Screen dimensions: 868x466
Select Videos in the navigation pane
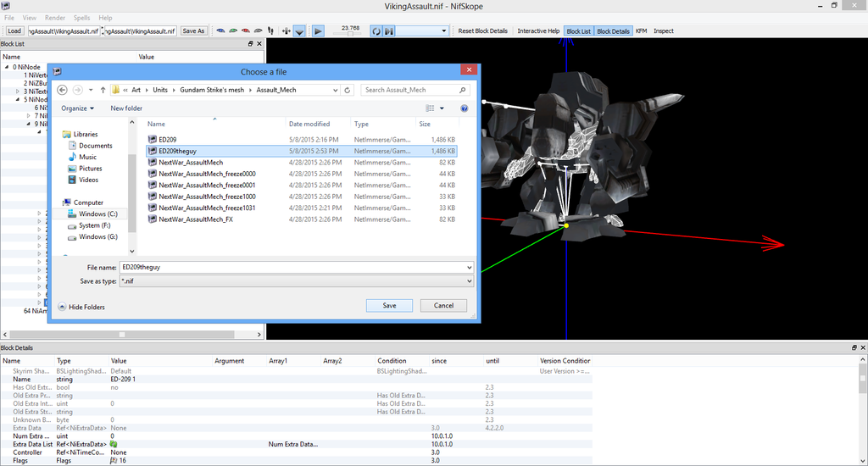88,180
